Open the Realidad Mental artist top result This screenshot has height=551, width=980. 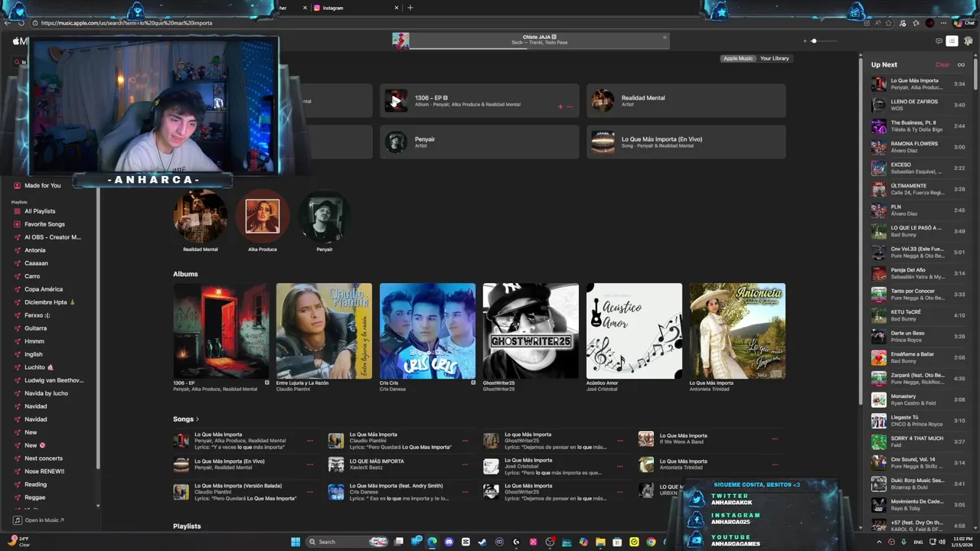click(x=686, y=101)
